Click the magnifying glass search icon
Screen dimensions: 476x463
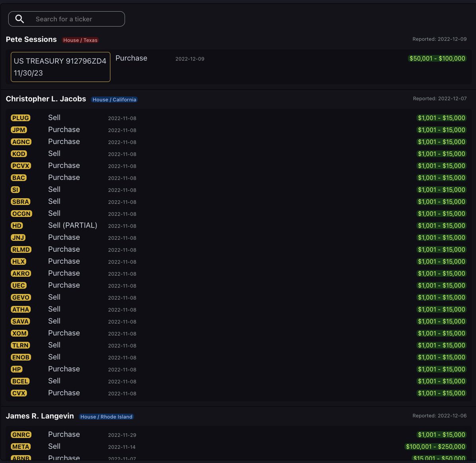tap(19, 19)
